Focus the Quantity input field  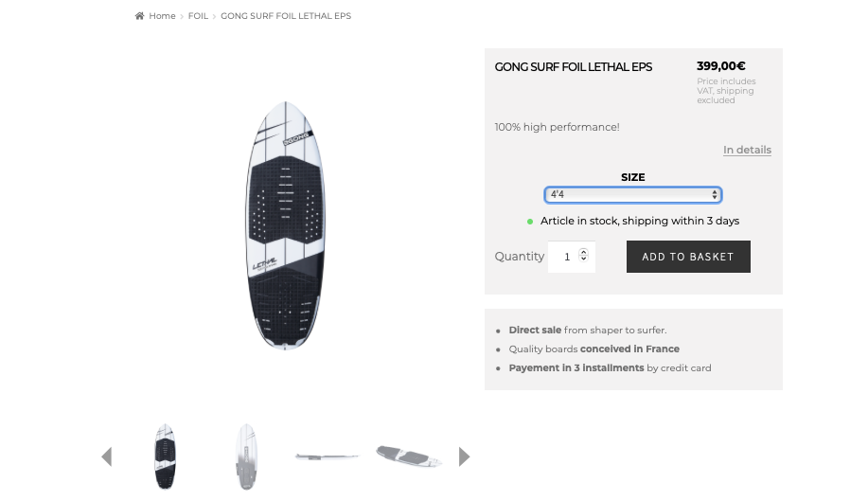[x=565, y=257]
